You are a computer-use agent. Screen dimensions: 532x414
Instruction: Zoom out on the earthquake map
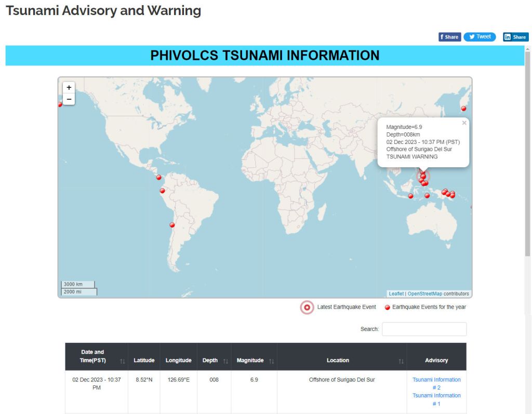(x=69, y=99)
